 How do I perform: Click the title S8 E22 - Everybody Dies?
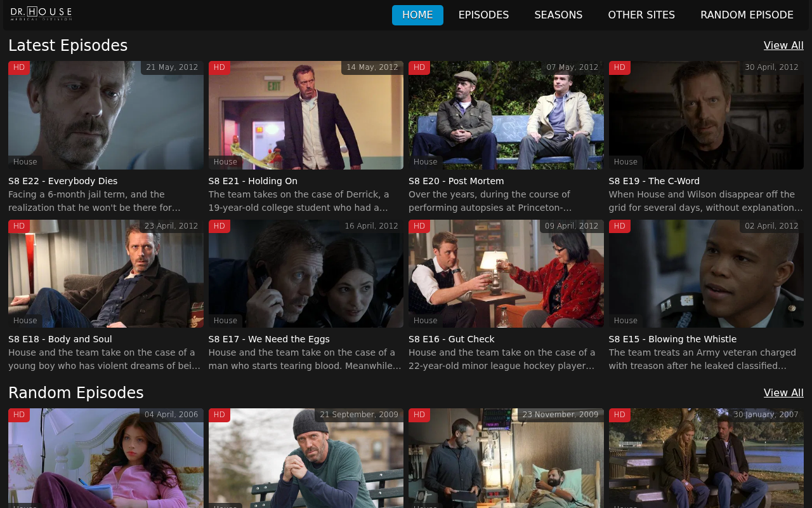[63, 181]
